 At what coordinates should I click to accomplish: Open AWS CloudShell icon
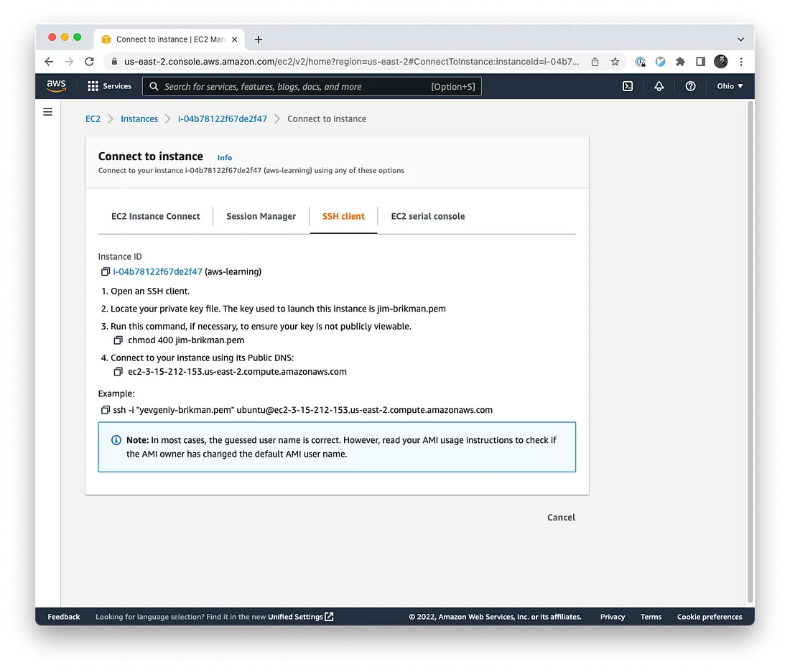(x=627, y=86)
